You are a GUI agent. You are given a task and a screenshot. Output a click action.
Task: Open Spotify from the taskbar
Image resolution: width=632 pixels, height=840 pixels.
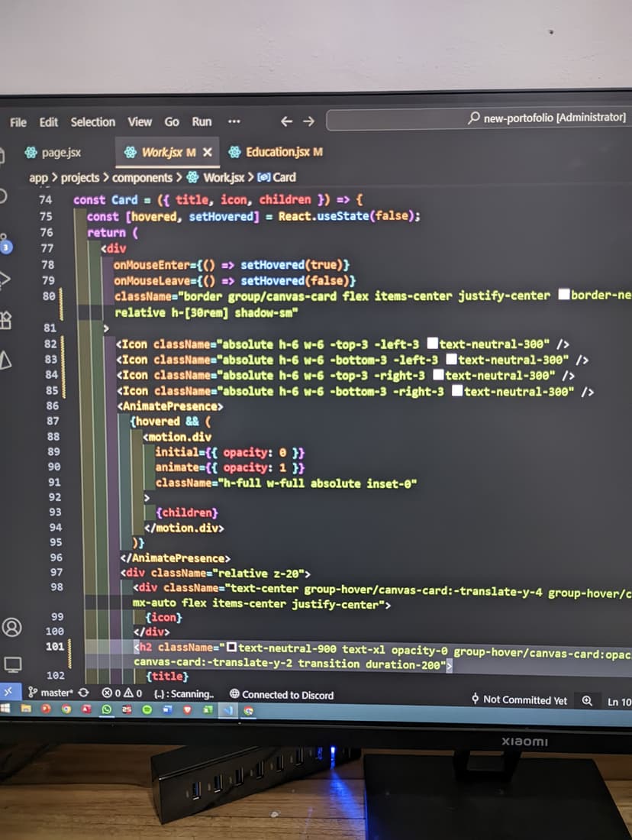[x=147, y=710]
